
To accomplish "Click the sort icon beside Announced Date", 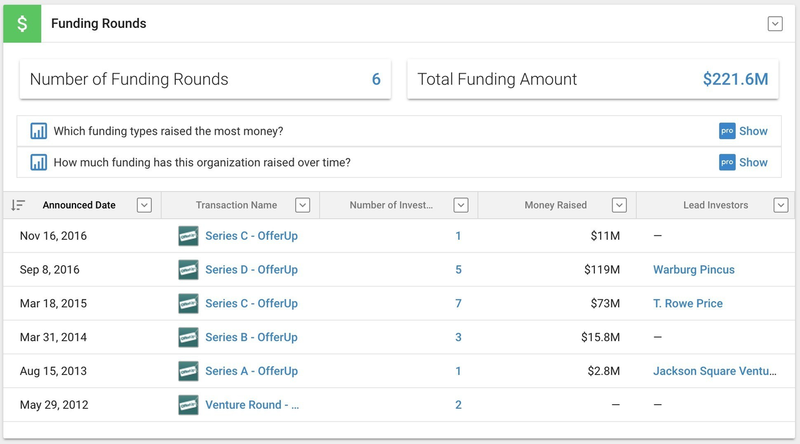I will 18,205.
